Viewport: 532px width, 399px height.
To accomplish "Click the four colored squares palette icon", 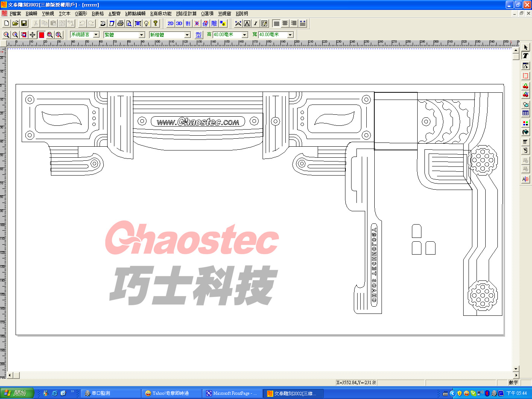I will (x=526, y=123).
